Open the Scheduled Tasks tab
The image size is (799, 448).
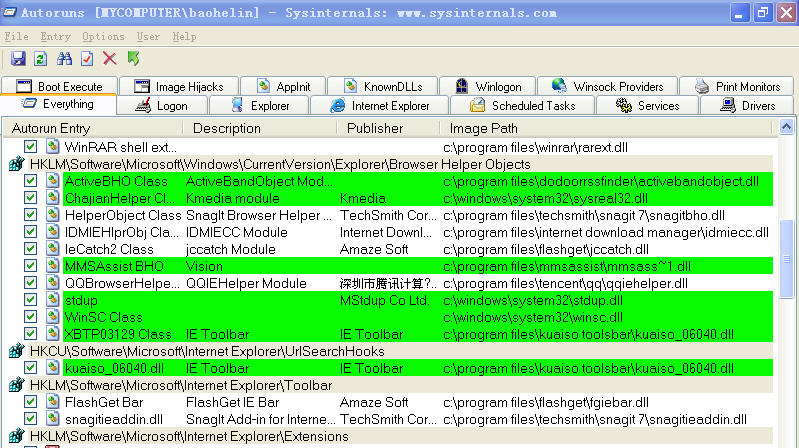click(x=522, y=106)
